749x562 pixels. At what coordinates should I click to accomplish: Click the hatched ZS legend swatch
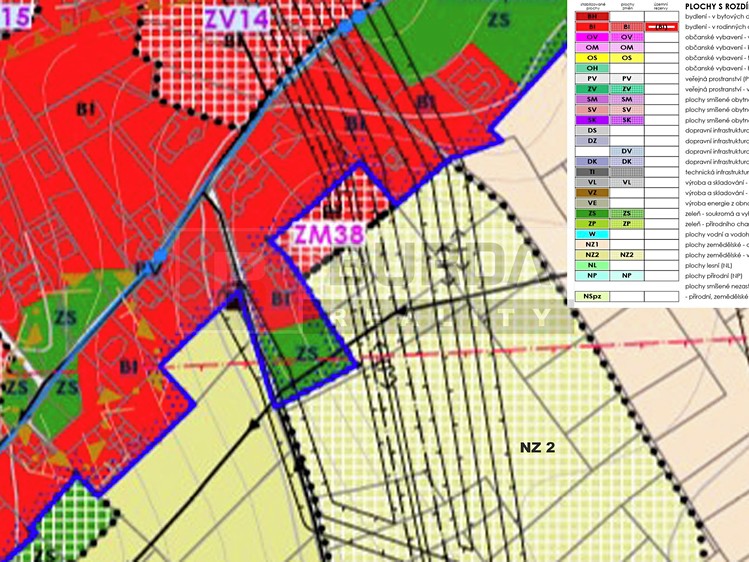(627, 213)
